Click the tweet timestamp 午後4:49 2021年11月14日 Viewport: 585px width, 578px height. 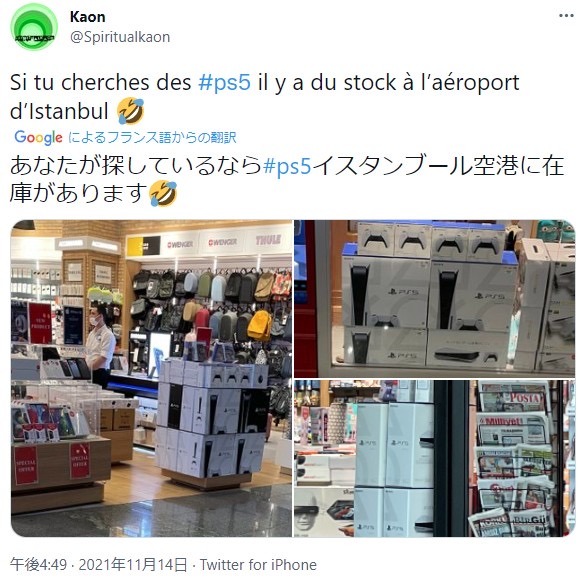pyautogui.click(x=98, y=565)
